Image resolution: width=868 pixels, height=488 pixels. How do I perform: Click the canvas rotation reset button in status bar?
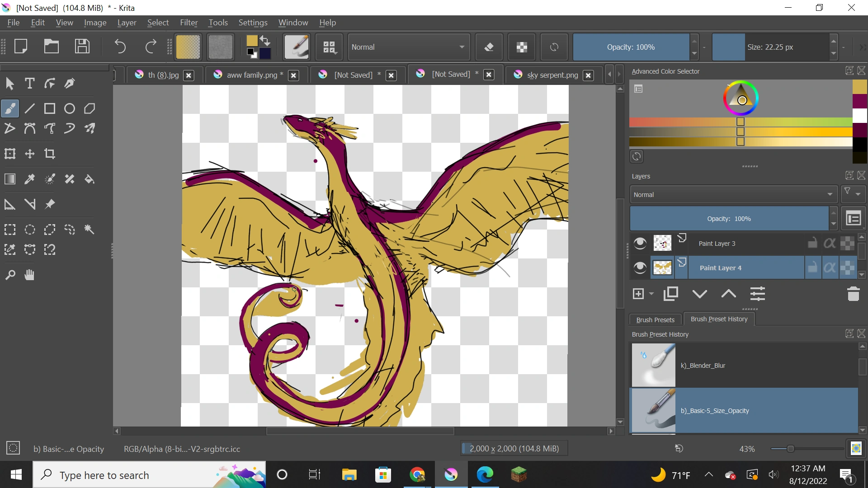[679, 448]
